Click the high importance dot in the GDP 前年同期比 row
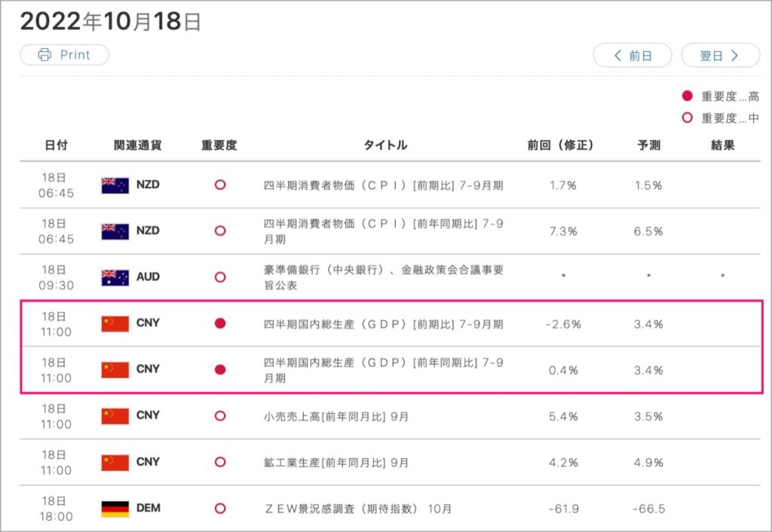The height and width of the screenshot is (532, 772). [x=220, y=369]
